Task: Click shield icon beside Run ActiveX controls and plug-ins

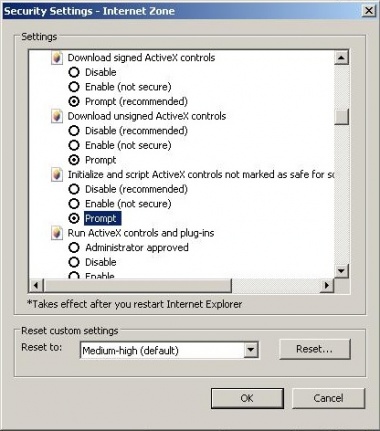Action: 57,233
